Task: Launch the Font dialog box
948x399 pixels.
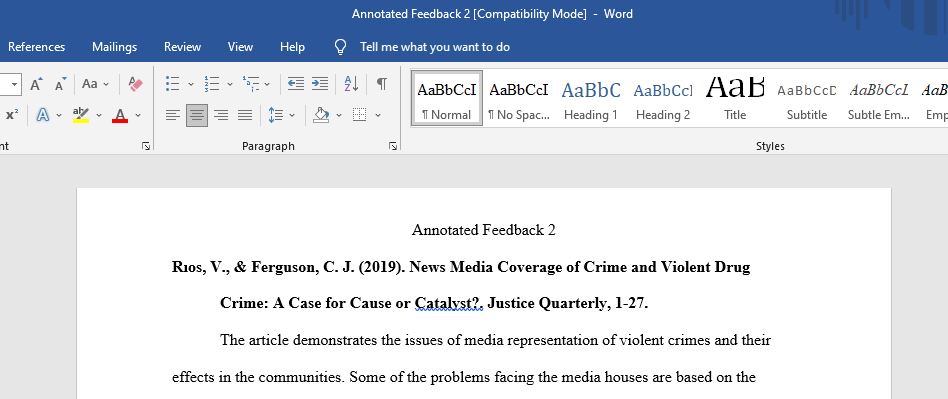Action: click(146, 146)
